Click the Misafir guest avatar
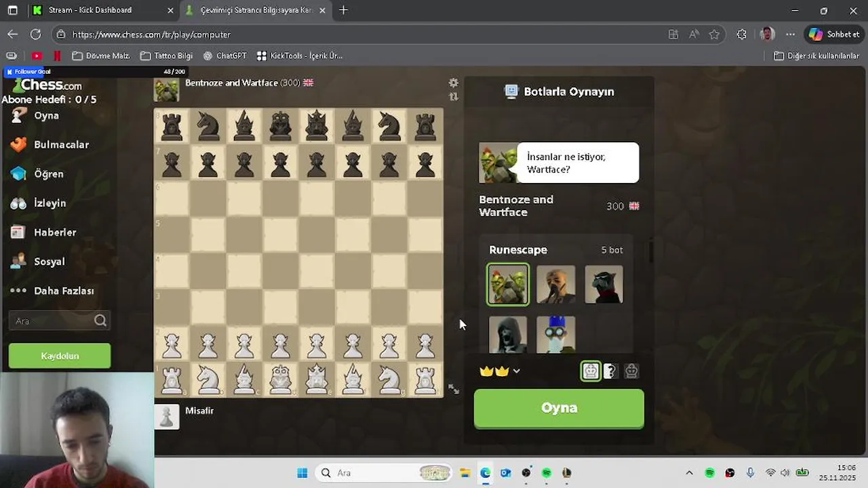This screenshot has height=488, width=868. point(167,417)
